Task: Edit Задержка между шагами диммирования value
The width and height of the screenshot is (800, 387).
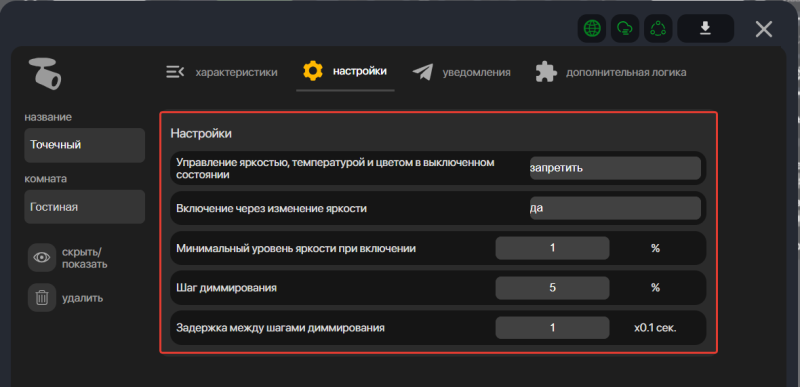Action: 552,328
